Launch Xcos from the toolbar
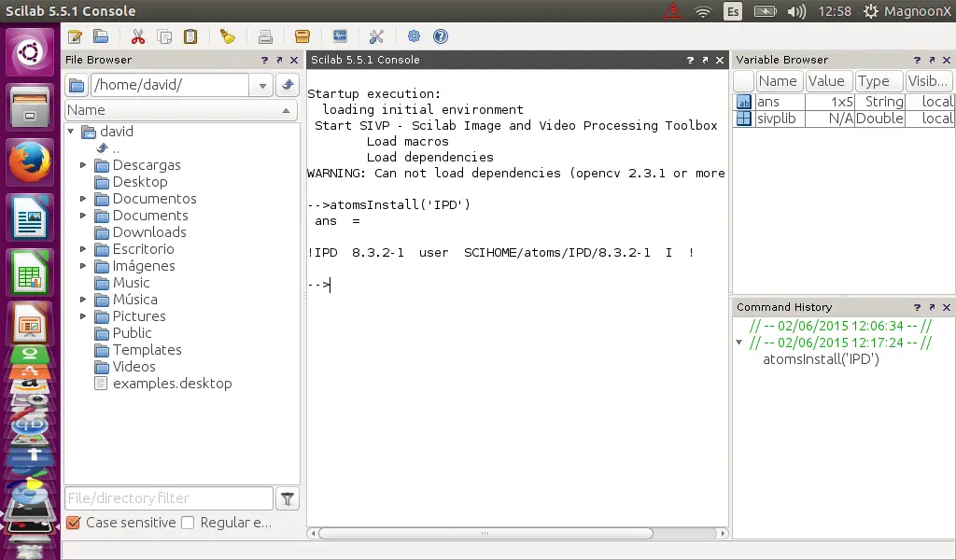956x560 pixels. [340, 36]
